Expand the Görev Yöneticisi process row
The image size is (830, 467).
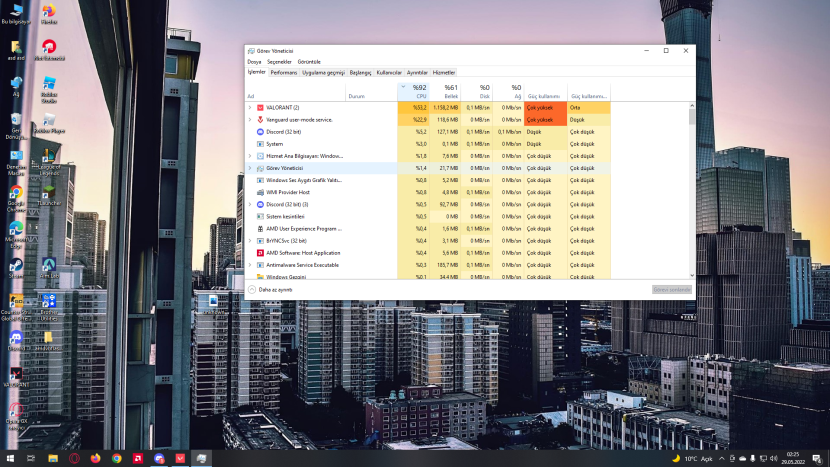click(x=250, y=168)
